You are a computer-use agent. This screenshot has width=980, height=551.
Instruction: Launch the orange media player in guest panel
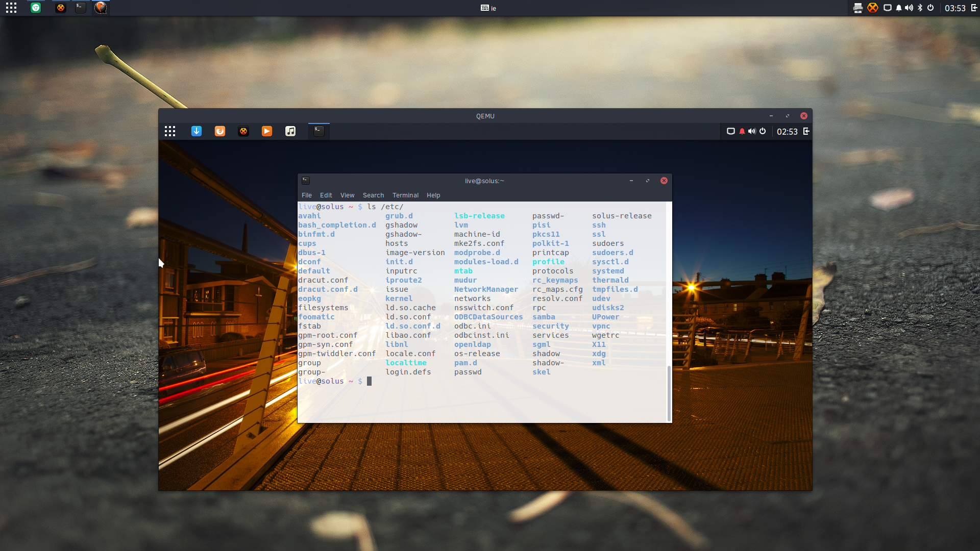(x=267, y=131)
